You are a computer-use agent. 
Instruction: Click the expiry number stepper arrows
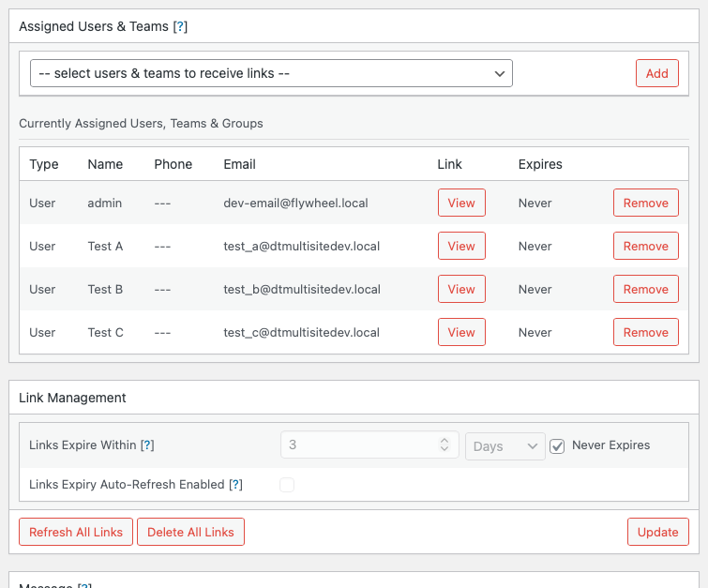(x=444, y=445)
